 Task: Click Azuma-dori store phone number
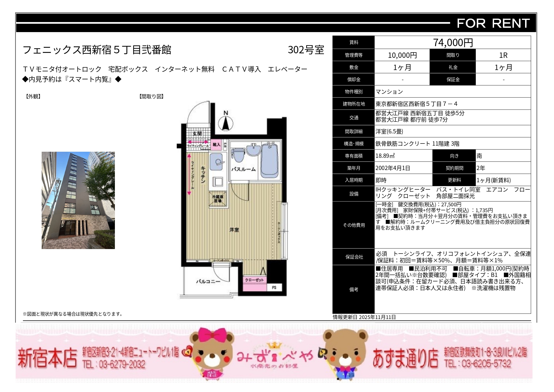478,363
